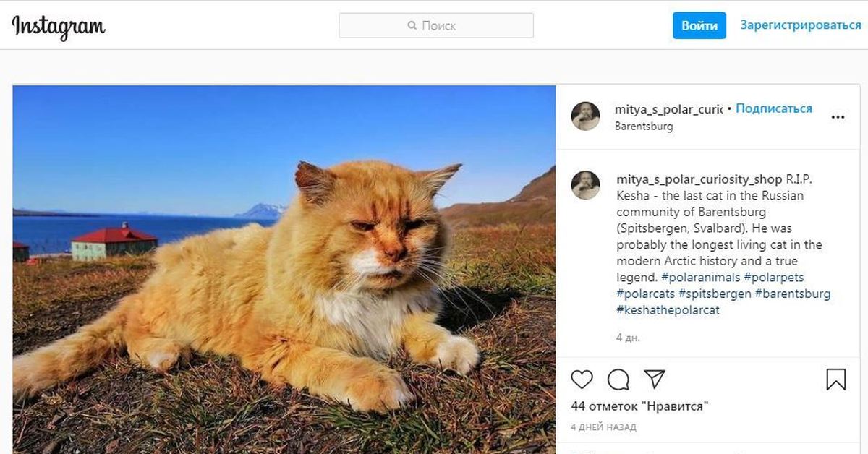Share post via paper plane icon

click(x=654, y=380)
